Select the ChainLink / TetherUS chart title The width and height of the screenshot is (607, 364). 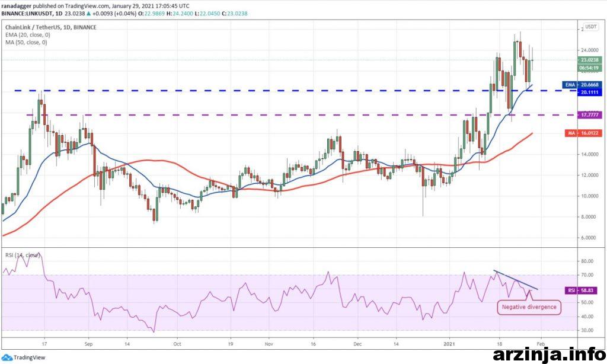[x=51, y=27]
